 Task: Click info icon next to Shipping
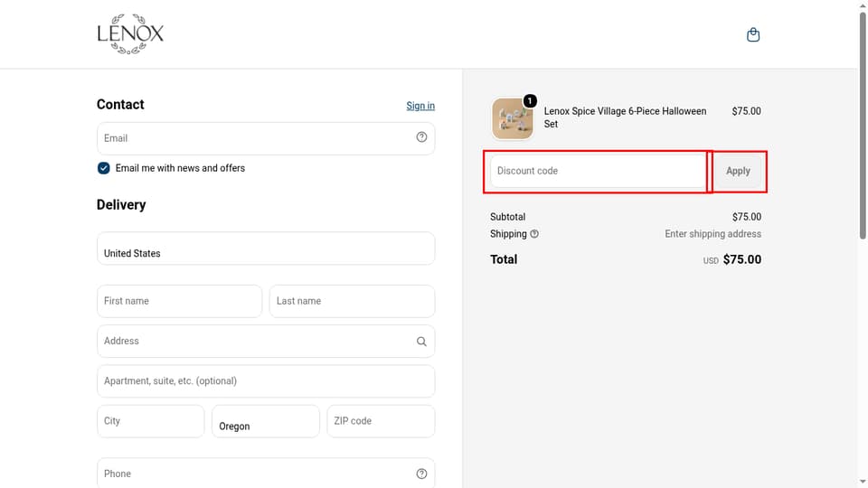coord(534,234)
